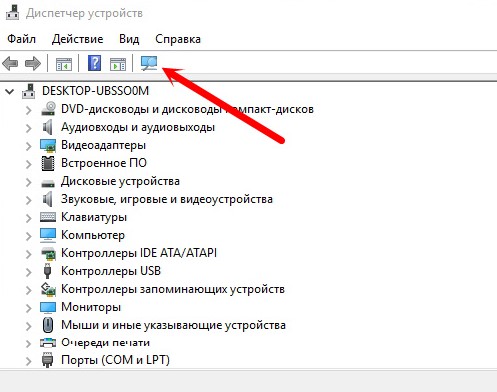497x392 pixels.
Task: Click the speaker icon beside Аудиовходы и аудиовыходы
Action: tap(48, 127)
